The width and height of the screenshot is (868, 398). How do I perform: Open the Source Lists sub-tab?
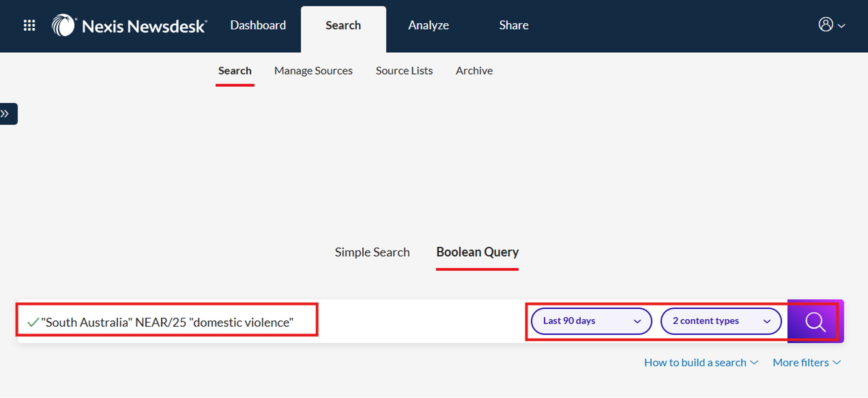404,71
